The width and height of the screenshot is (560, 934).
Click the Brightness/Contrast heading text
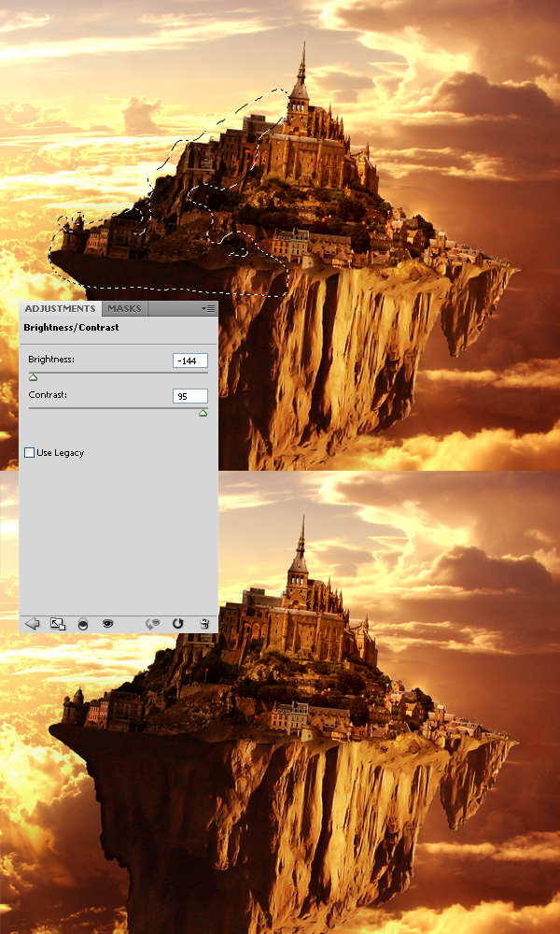tap(71, 328)
